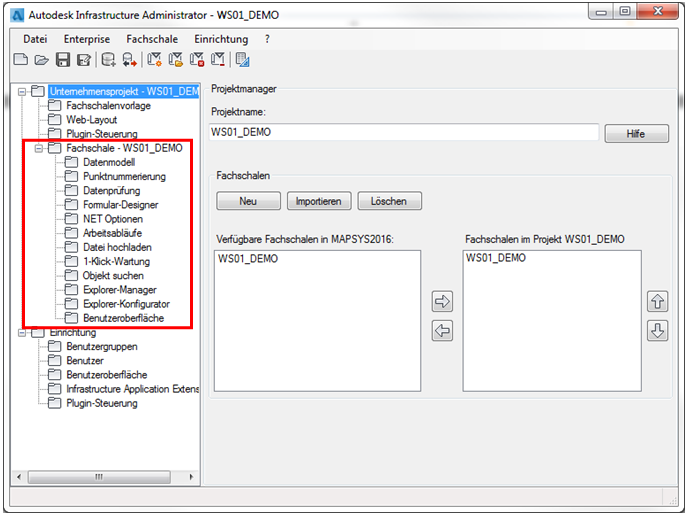Click the delete Fachschale icon with red X

[x=197, y=60]
